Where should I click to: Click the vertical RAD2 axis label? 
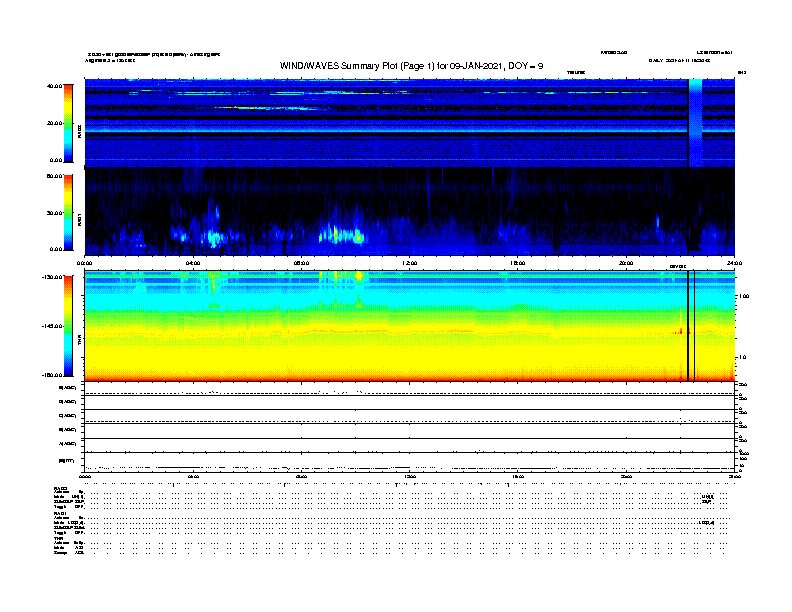pyautogui.click(x=79, y=131)
